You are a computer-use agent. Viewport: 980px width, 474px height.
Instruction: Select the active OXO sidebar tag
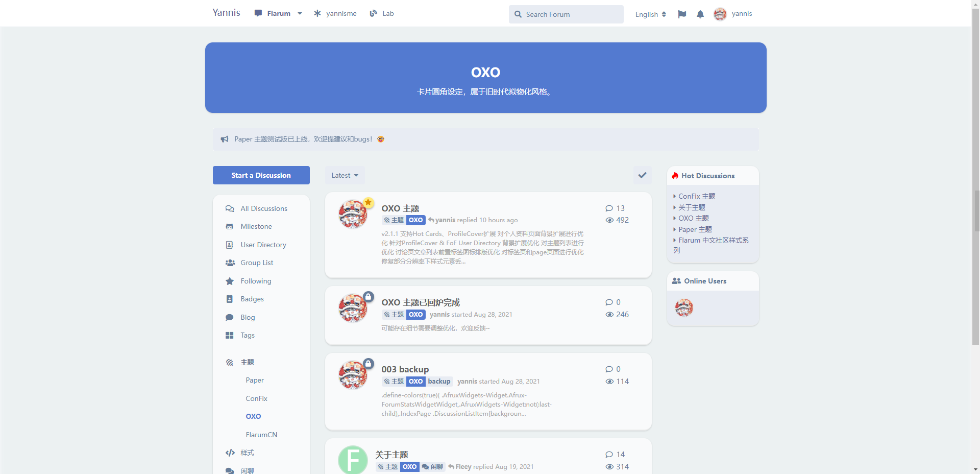(253, 416)
